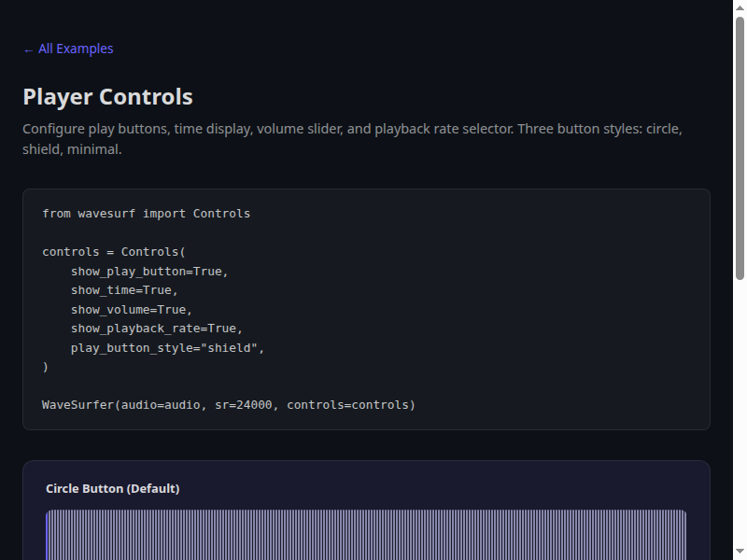Click the show_playback_rate=True code line
747x560 pixels.
[x=157, y=329]
